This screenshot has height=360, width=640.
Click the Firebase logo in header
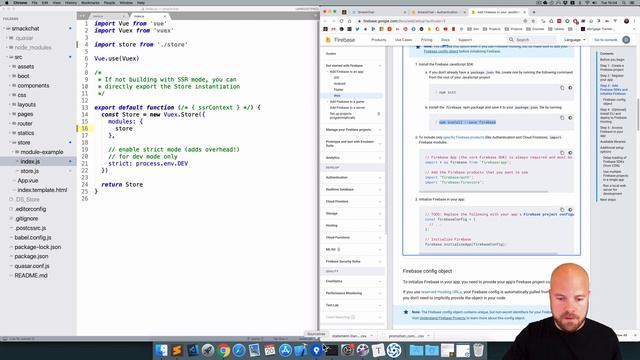point(340,40)
